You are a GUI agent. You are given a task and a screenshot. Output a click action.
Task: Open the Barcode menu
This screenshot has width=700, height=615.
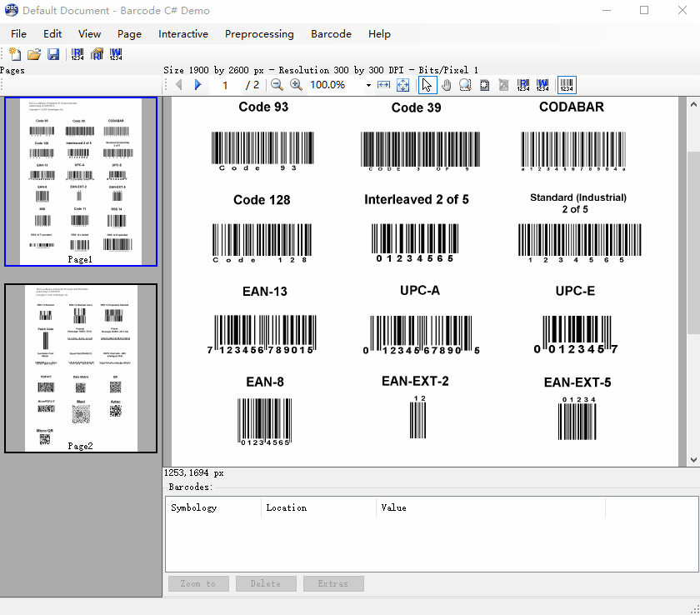pyautogui.click(x=331, y=34)
